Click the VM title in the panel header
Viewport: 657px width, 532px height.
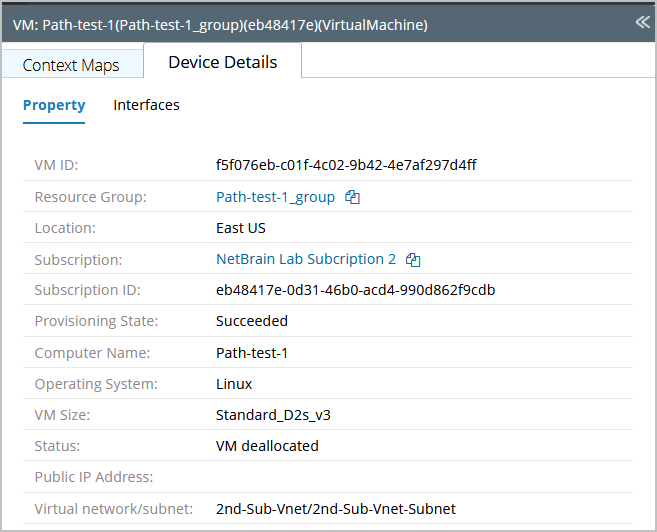tap(220, 24)
